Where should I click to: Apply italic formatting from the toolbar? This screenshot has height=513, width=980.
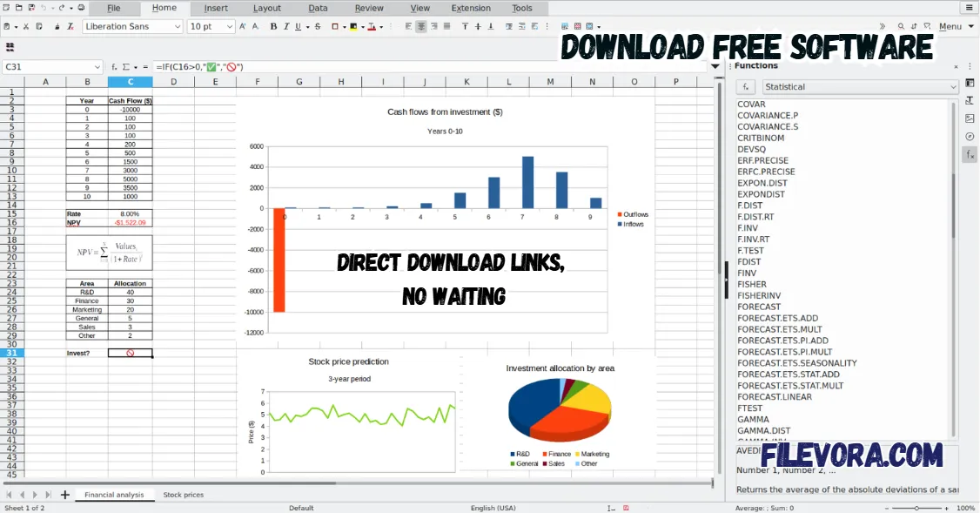pos(287,27)
